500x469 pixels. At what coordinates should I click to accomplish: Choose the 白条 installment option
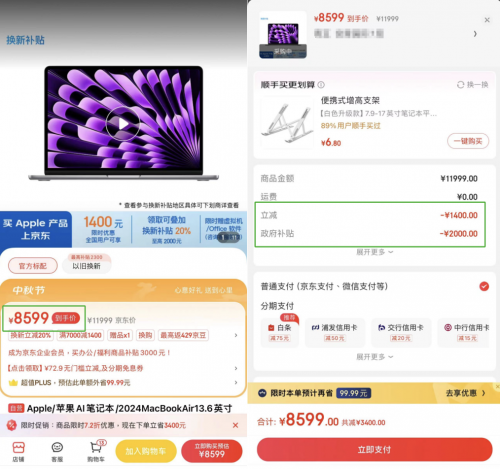[279, 332]
